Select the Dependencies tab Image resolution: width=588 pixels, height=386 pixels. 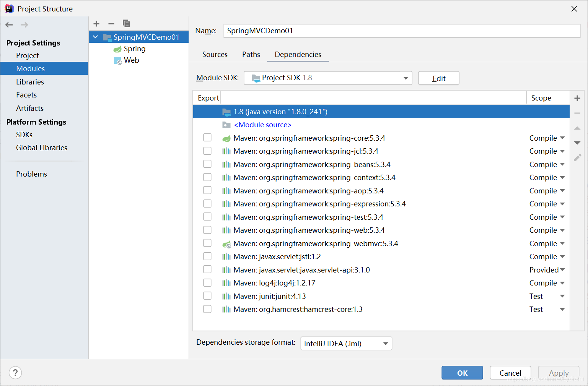[298, 54]
